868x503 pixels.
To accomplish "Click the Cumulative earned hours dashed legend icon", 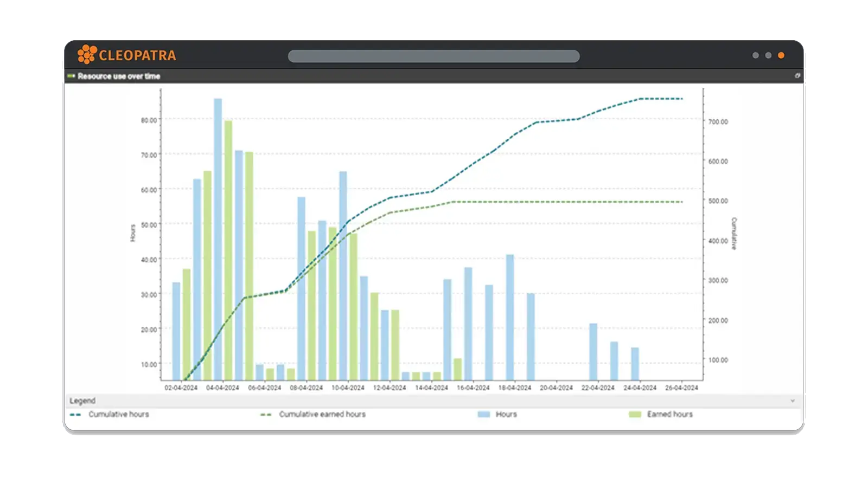I will (266, 415).
